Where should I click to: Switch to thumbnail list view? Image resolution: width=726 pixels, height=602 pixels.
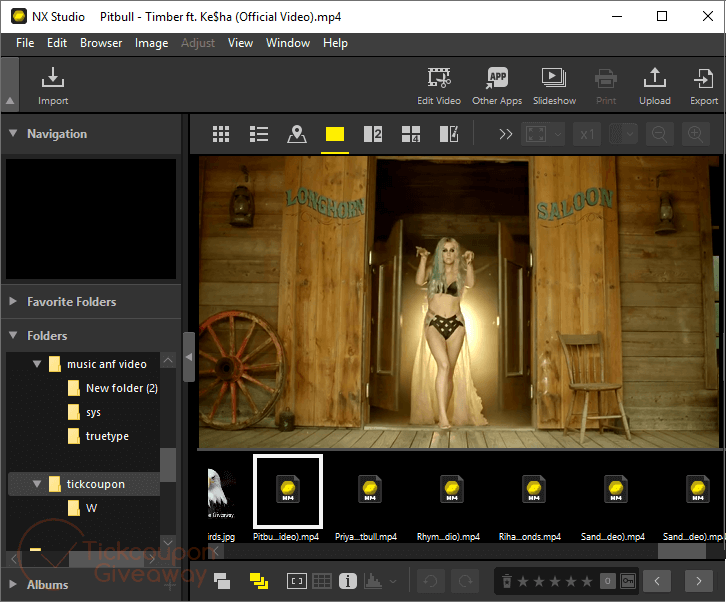[x=259, y=134]
